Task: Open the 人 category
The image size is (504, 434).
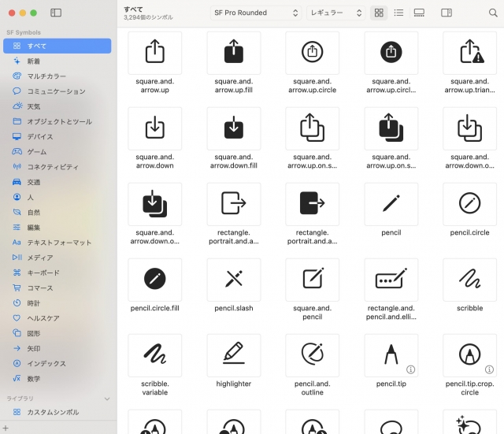Action: coord(57,198)
